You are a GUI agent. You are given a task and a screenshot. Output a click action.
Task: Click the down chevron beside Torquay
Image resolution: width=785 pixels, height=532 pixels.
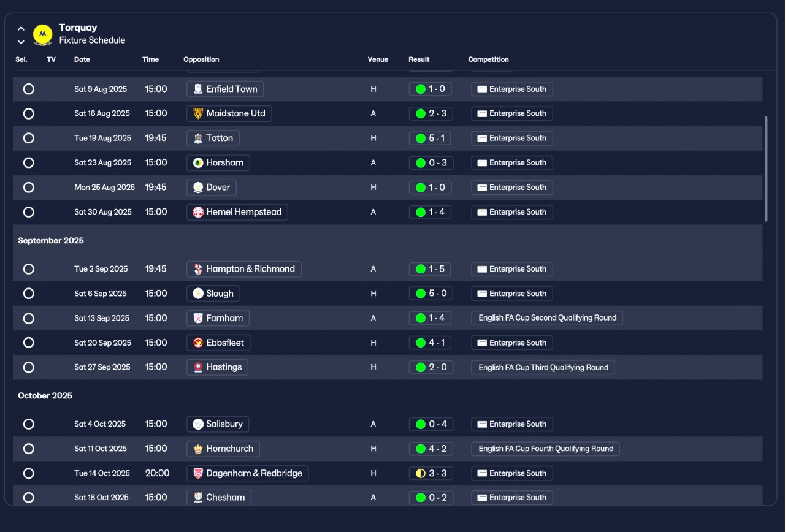coord(21,42)
